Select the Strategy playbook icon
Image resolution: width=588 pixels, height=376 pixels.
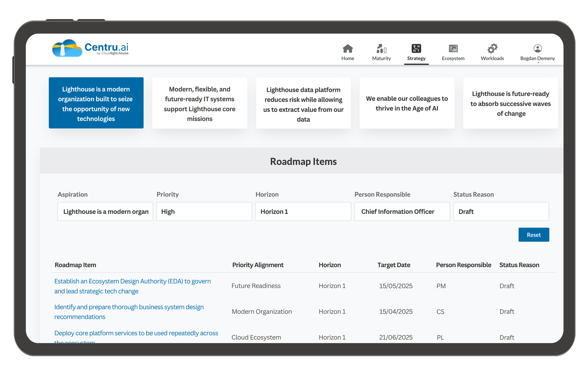coord(416,48)
